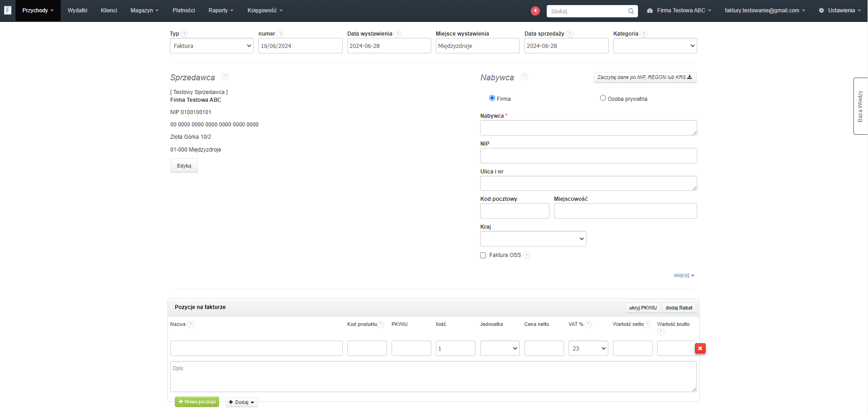This screenshot has width=868, height=414.
Task: Open the notifications badge showing 4
Action: pos(535,10)
